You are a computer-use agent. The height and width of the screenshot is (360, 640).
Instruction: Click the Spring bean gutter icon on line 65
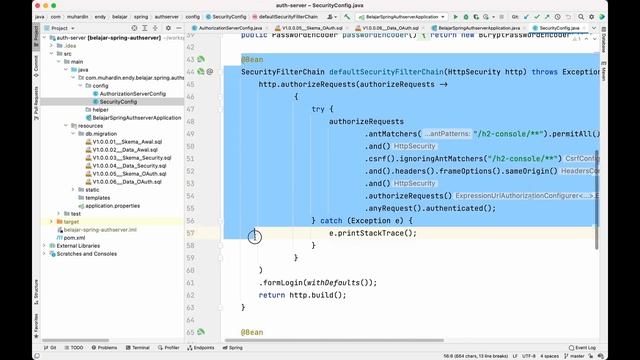(x=201, y=332)
